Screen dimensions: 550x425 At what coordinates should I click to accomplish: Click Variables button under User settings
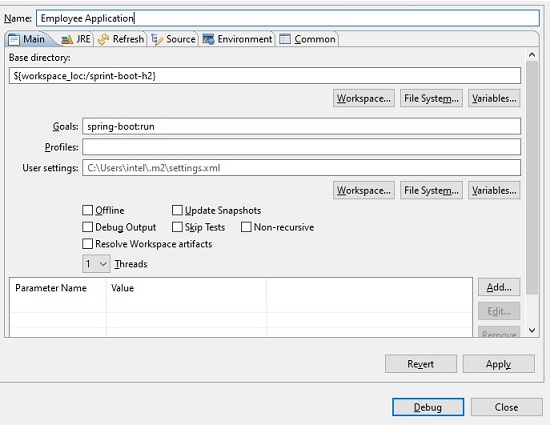pos(494,190)
